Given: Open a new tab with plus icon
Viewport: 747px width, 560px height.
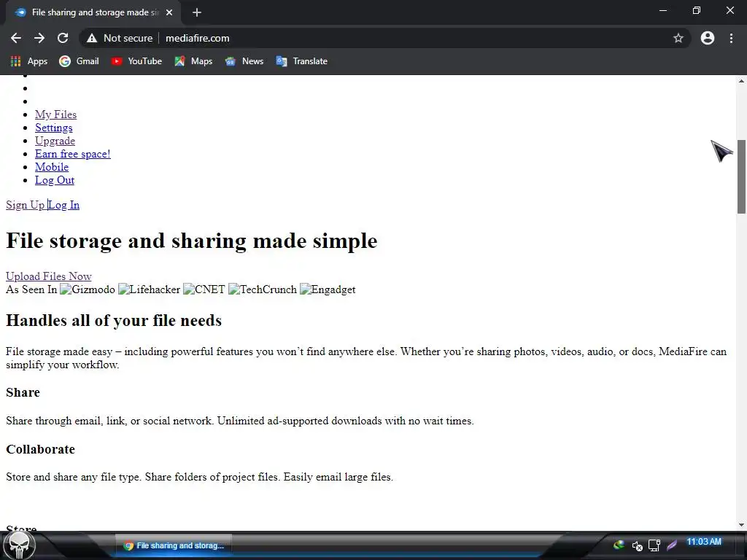Looking at the screenshot, I should pyautogui.click(x=197, y=12).
